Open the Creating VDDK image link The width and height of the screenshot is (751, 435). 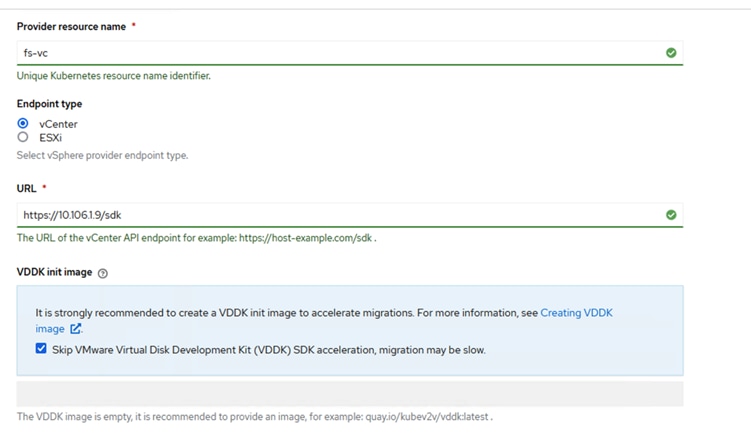(576, 313)
